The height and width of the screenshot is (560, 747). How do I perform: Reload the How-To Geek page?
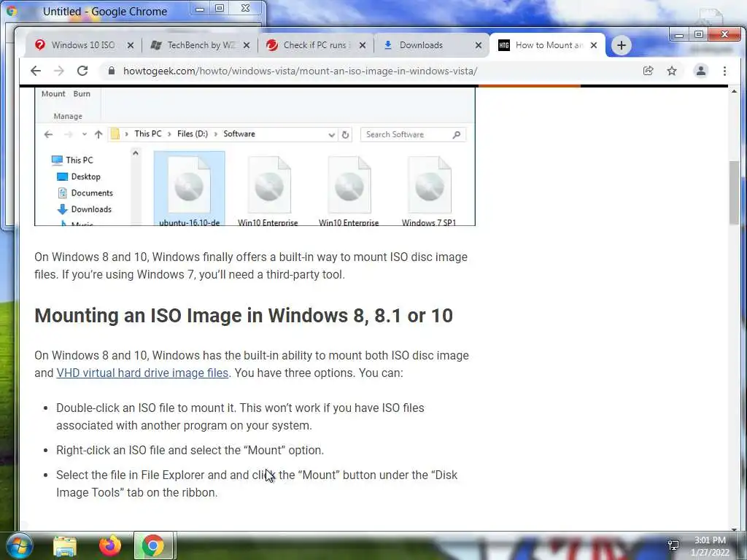[x=82, y=71]
